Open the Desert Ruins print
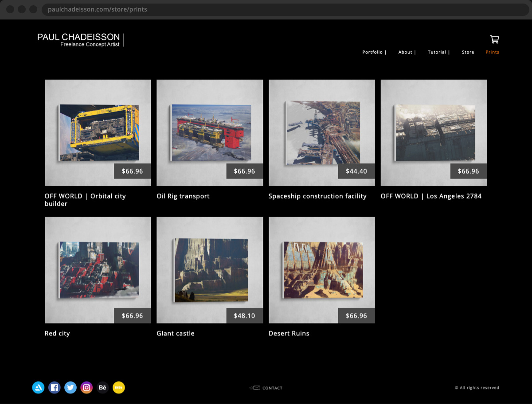 [321, 270]
